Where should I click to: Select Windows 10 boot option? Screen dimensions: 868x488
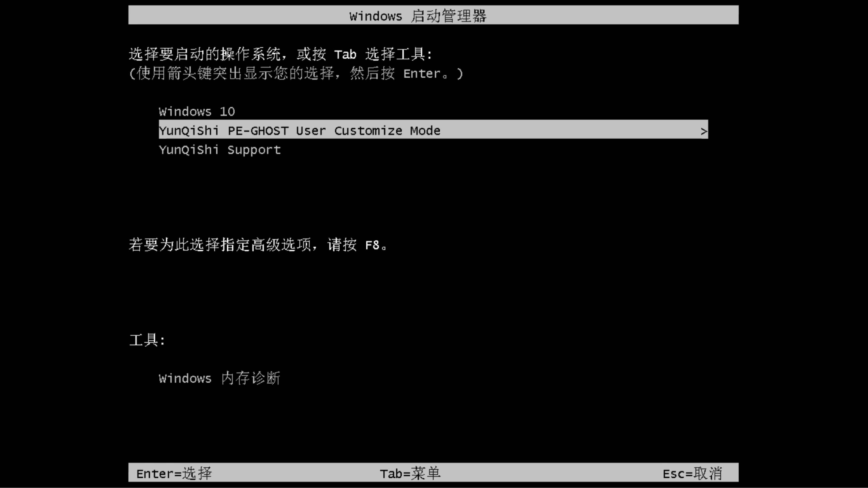[x=197, y=111]
